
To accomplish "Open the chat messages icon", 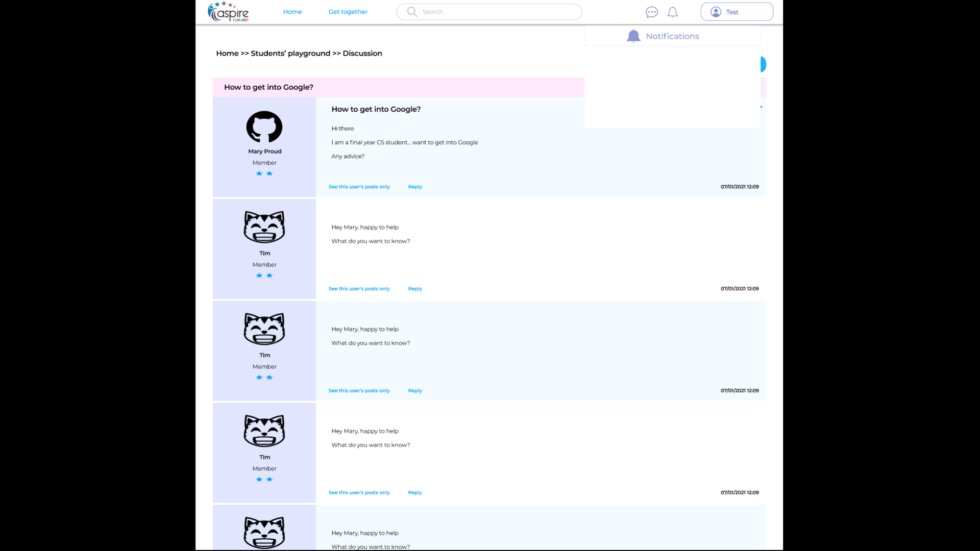I will tap(651, 12).
